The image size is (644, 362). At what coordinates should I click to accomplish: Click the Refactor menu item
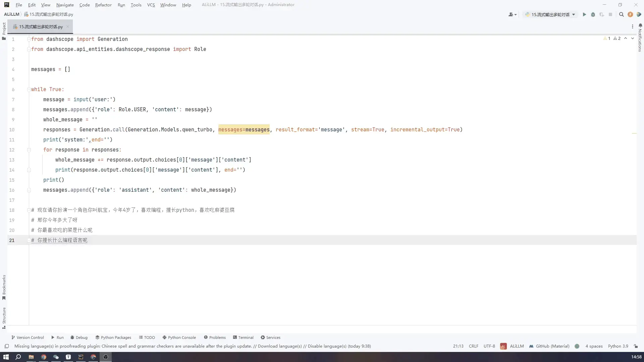click(103, 5)
